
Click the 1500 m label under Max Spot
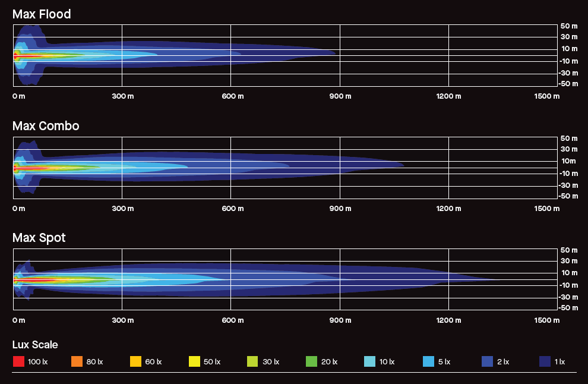[547, 320]
